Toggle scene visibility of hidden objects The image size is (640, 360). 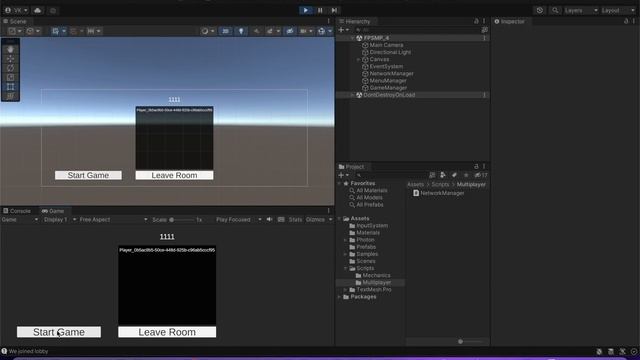click(x=289, y=31)
